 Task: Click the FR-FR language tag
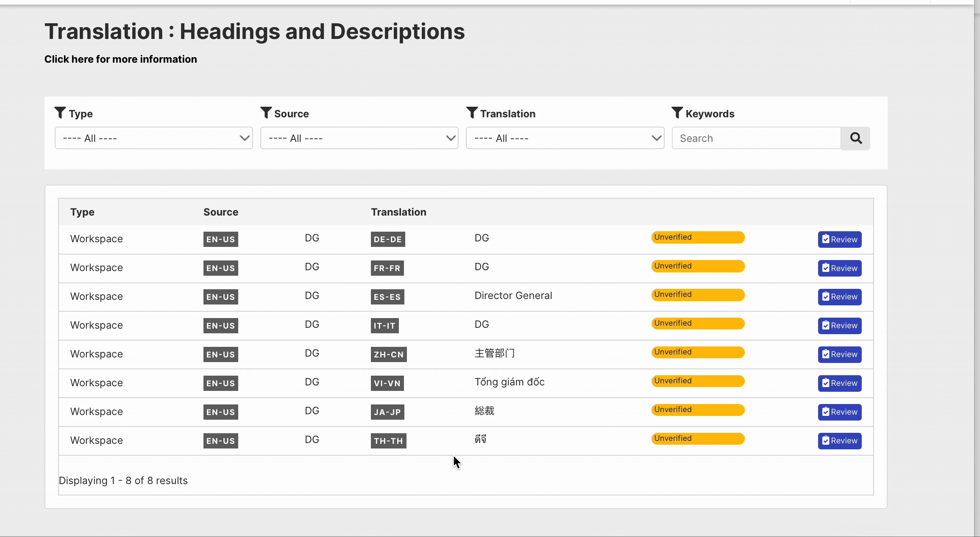tap(387, 268)
